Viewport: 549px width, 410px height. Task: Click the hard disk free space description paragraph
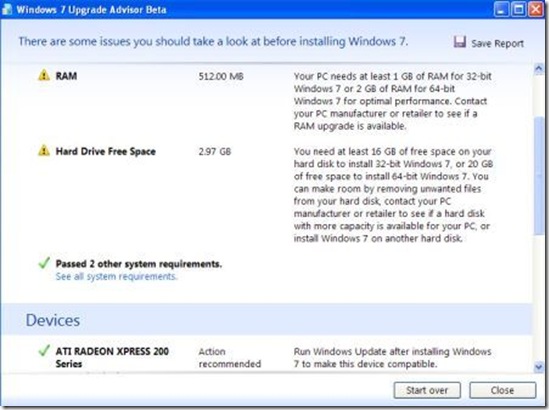point(393,195)
